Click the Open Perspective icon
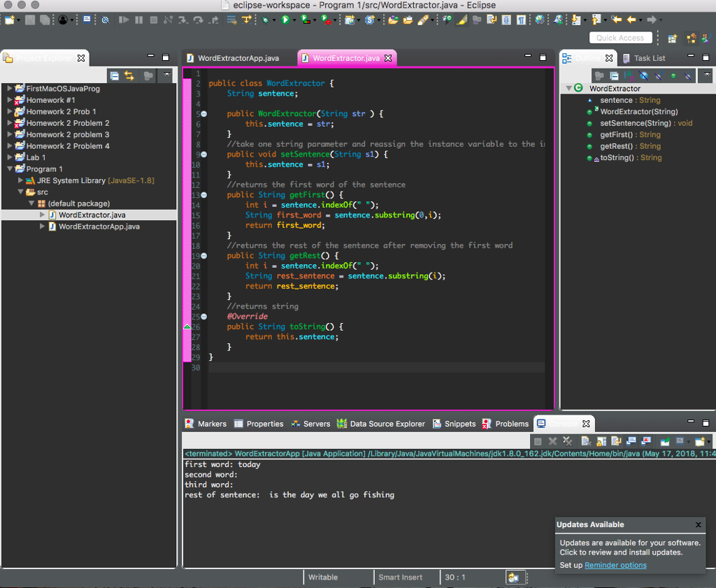This screenshot has height=588, width=716. pyautogui.click(x=673, y=38)
